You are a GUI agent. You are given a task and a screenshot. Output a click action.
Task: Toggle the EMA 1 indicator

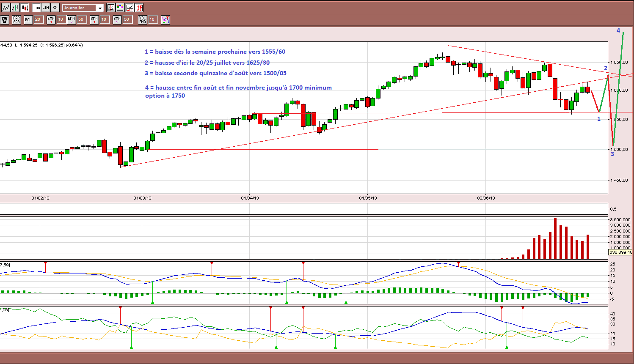[51, 19]
